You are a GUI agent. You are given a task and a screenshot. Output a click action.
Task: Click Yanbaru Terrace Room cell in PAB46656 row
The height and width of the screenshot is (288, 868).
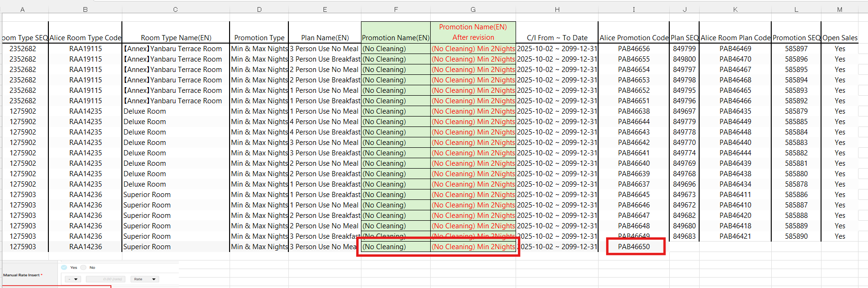(176, 49)
